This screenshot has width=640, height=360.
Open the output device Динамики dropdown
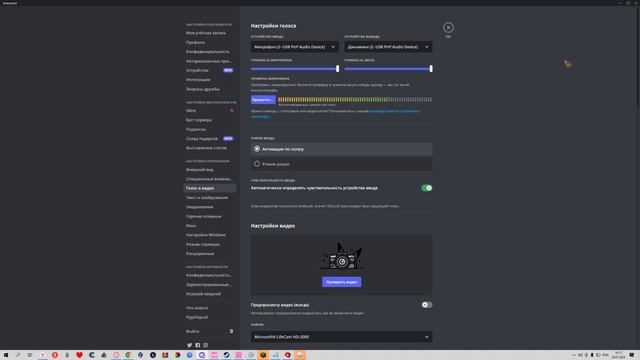(388, 47)
